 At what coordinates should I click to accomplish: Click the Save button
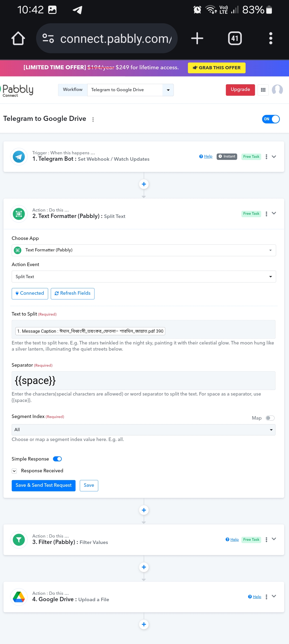[89, 485]
